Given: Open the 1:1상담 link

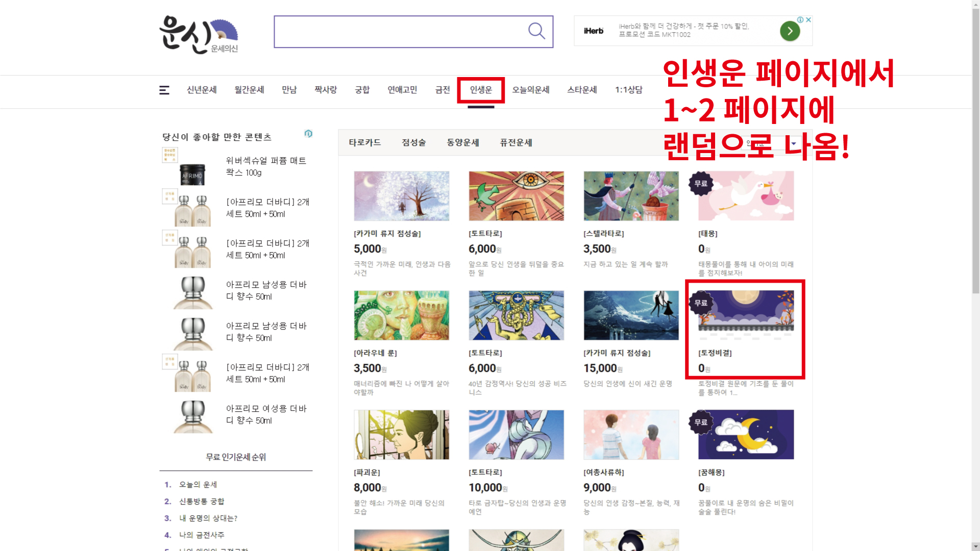Looking at the screenshot, I should coord(628,90).
